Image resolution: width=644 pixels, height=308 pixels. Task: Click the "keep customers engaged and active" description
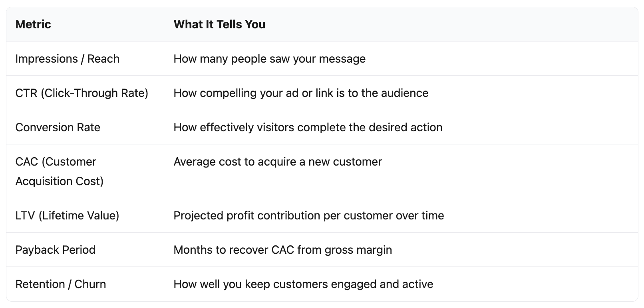(303, 284)
